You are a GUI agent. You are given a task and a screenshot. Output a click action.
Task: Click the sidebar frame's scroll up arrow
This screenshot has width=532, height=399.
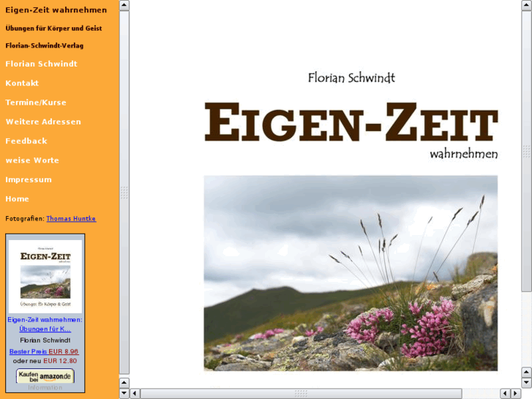(124, 5)
